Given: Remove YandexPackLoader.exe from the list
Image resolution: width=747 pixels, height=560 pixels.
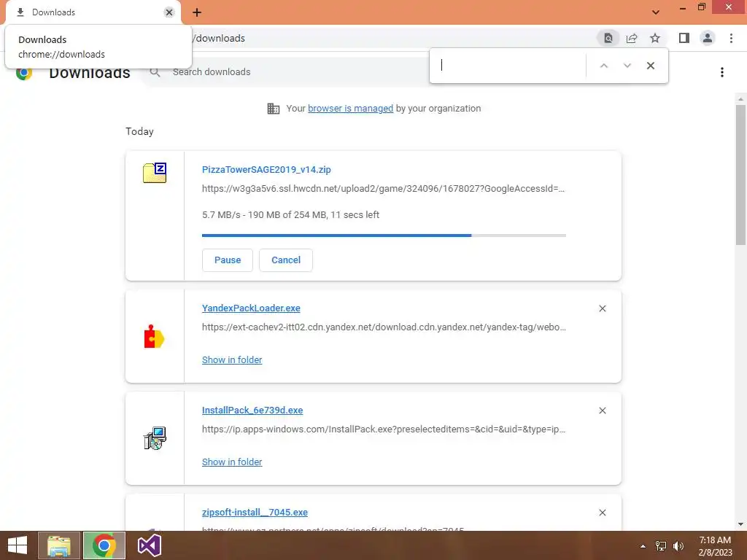Looking at the screenshot, I should click(x=602, y=308).
